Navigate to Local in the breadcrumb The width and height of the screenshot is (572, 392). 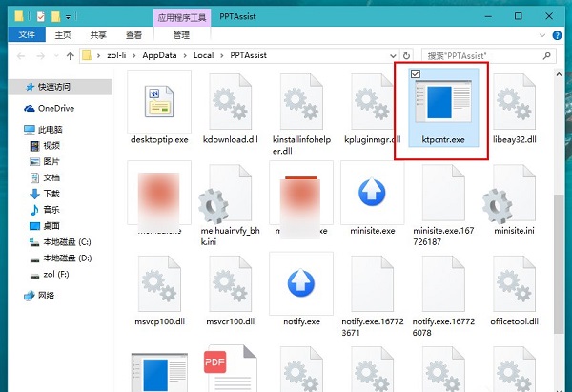(204, 55)
